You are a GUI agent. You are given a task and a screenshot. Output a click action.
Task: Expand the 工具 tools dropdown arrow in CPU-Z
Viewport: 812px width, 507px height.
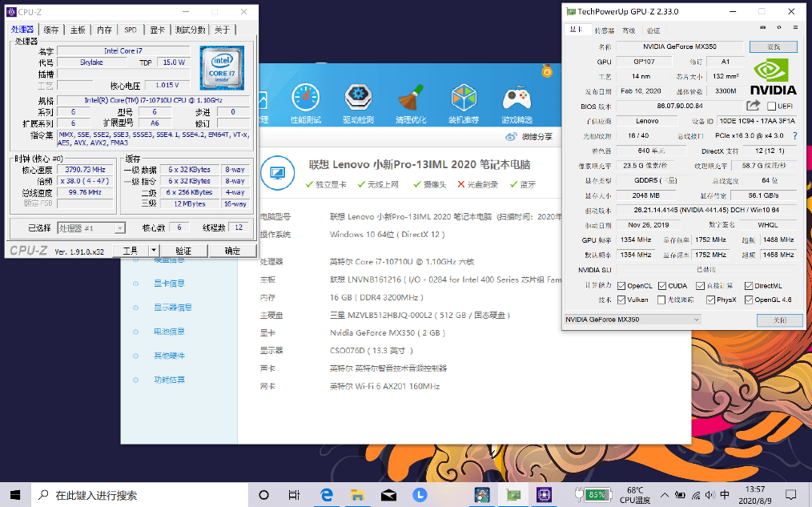(x=154, y=251)
